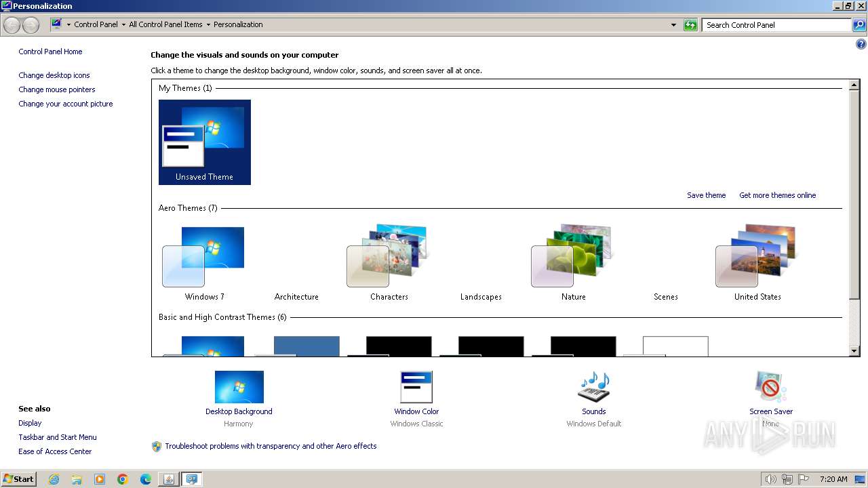Open Change mouse pointers link
Viewport: 868px width, 488px height.
coord(57,89)
